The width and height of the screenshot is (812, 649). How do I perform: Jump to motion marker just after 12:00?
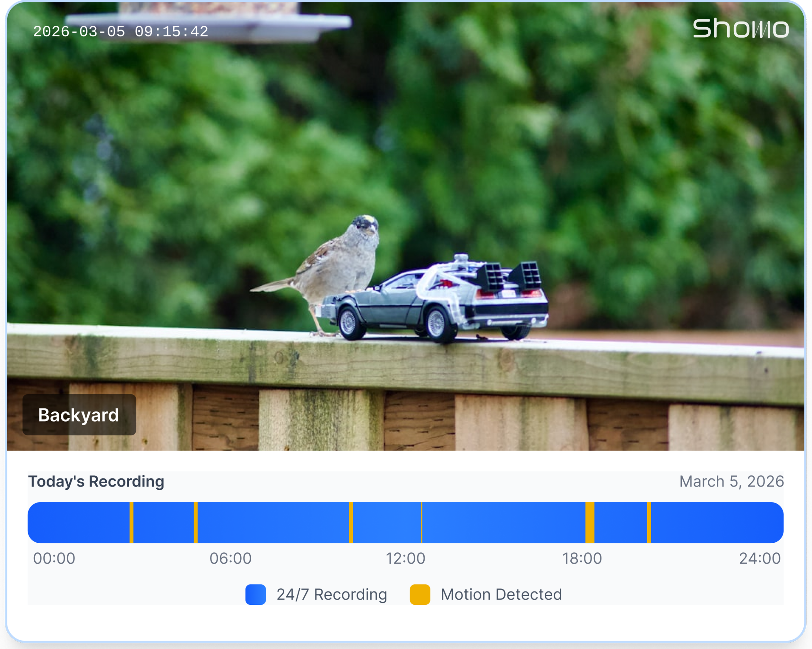[421, 522]
